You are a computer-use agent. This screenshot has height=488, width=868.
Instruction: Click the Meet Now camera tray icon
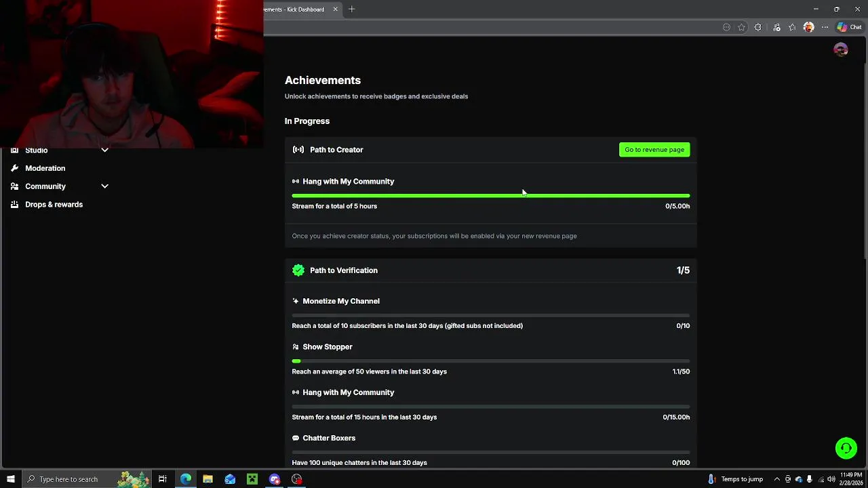[788, 479]
